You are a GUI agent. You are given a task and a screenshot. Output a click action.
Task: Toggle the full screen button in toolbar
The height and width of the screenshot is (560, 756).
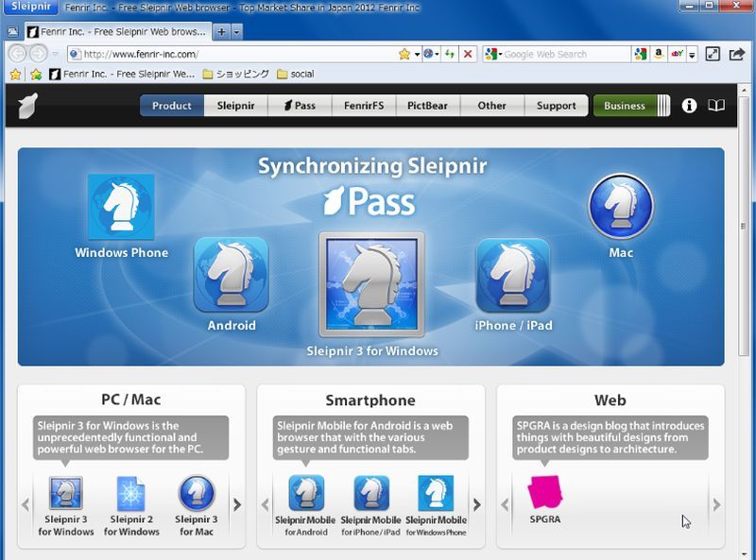coord(713,54)
